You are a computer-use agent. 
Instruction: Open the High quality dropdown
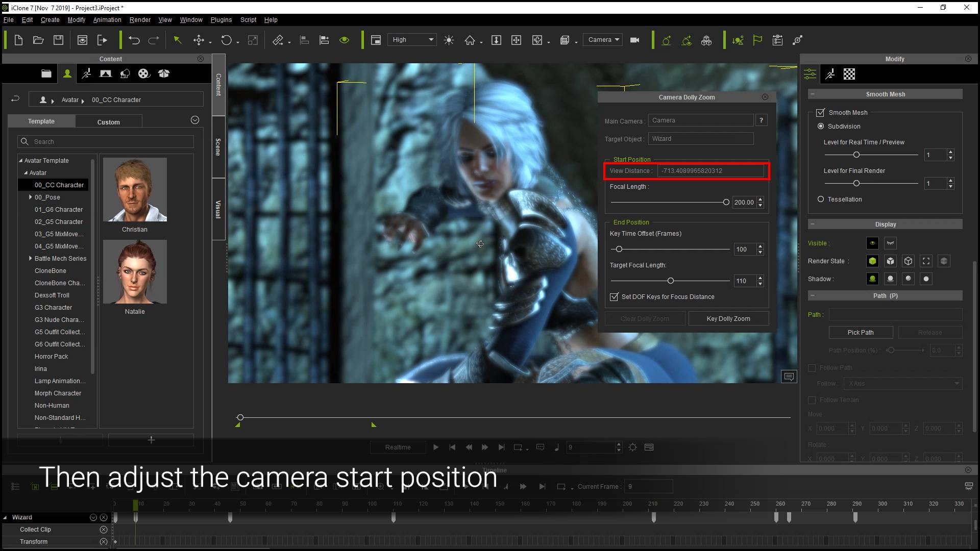(411, 39)
